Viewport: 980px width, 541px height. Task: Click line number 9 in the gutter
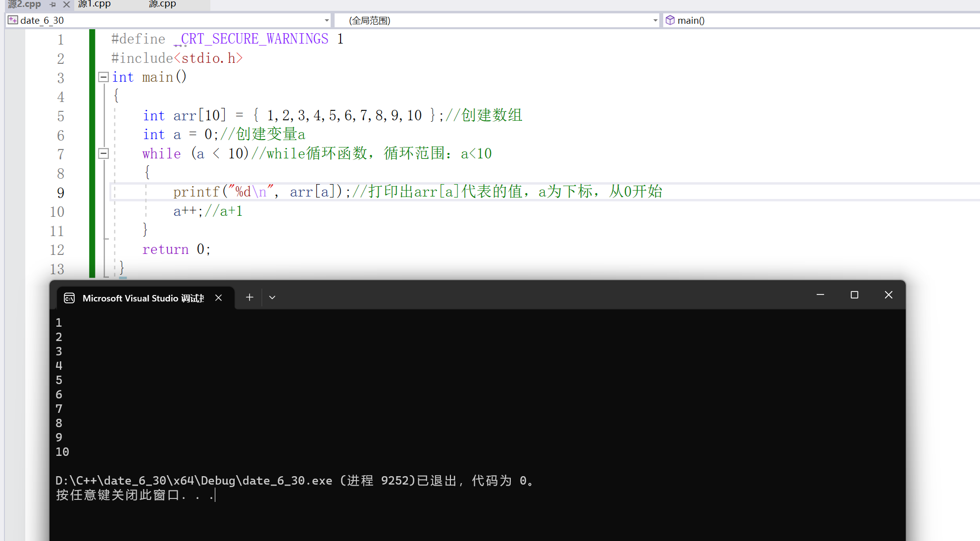pos(60,193)
